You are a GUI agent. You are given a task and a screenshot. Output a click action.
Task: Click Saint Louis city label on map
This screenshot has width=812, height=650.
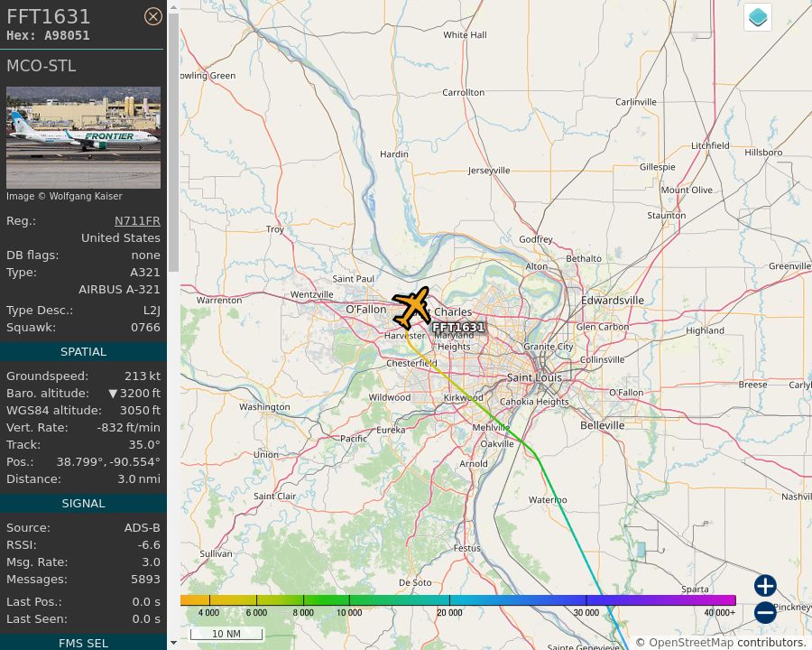point(534,378)
